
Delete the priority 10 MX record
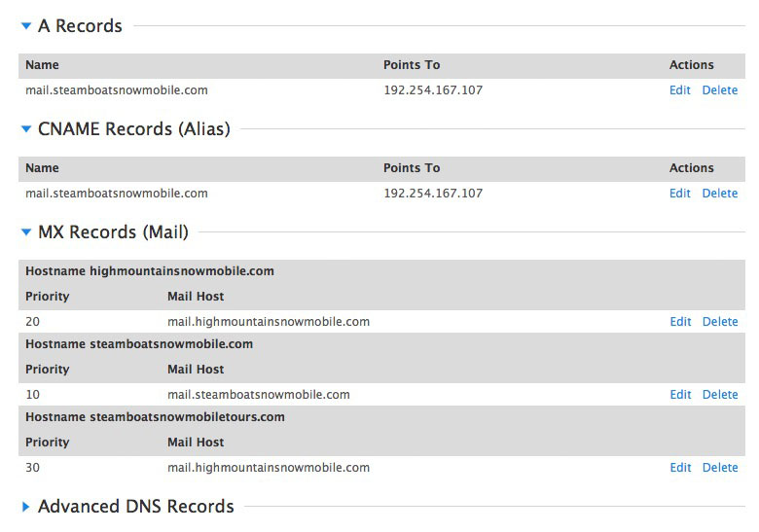tap(720, 395)
